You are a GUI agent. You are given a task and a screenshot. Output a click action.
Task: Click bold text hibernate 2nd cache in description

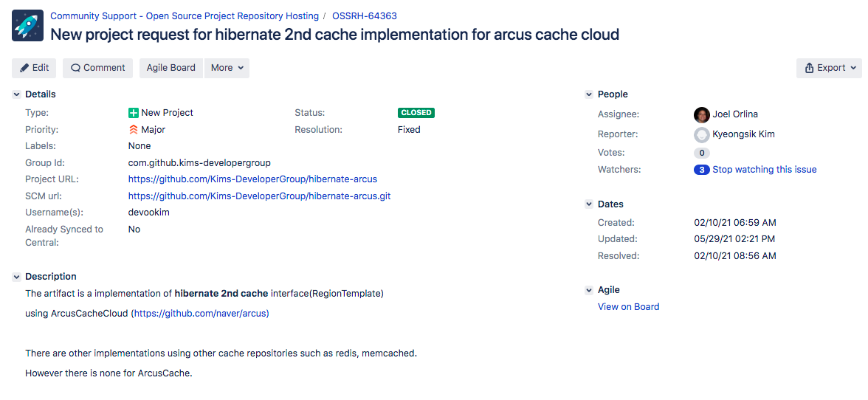tap(221, 293)
